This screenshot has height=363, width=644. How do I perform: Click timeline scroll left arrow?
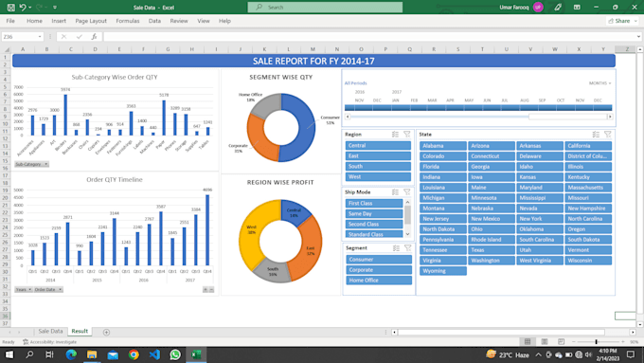[x=348, y=117]
